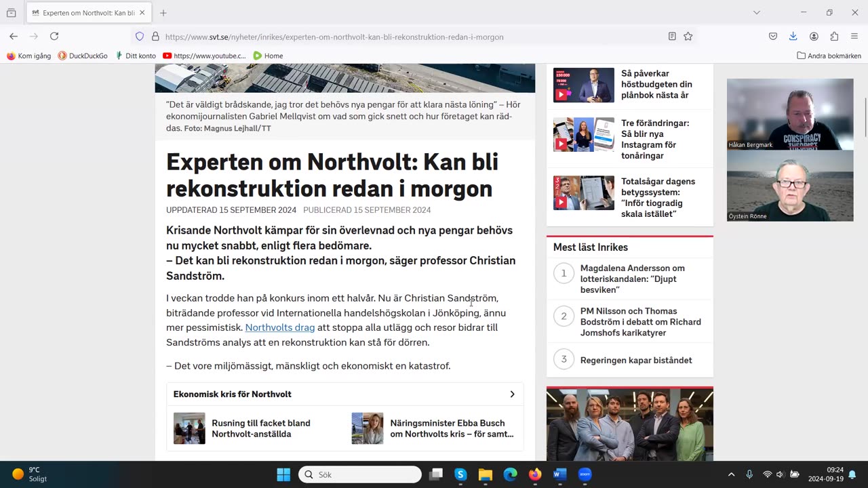Image resolution: width=868 pixels, height=488 pixels.
Task: Show site security padlock info
Action: pyautogui.click(x=155, y=37)
